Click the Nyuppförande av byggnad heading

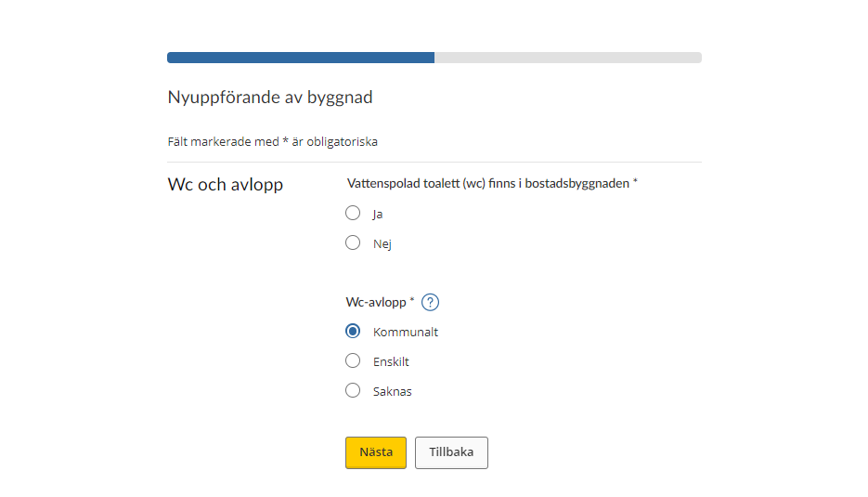270,98
